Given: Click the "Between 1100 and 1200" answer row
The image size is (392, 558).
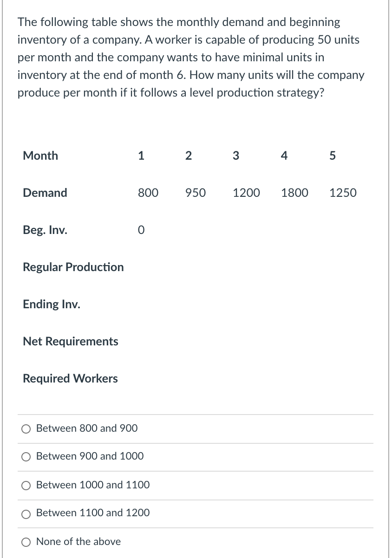Looking at the screenshot, I should click(x=93, y=513).
